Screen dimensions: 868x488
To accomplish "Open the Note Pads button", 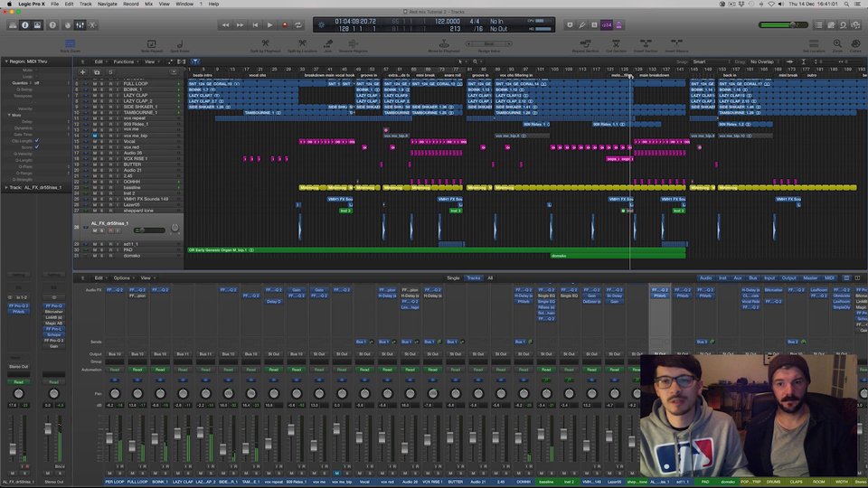I will tap(831, 25).
